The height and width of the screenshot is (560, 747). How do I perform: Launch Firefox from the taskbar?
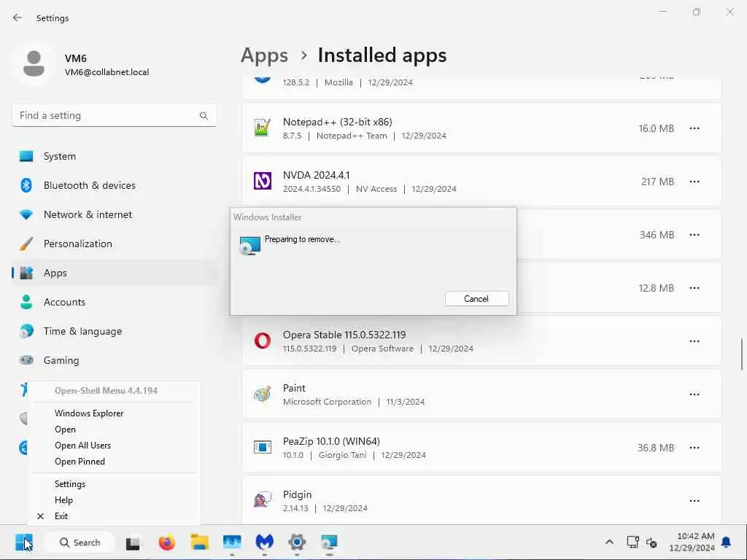point(166,542)
